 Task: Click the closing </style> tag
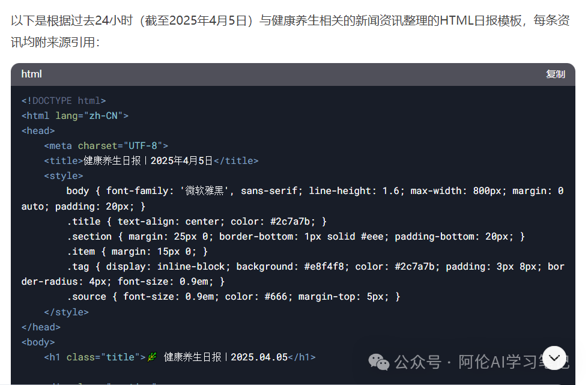click(67, 312)
